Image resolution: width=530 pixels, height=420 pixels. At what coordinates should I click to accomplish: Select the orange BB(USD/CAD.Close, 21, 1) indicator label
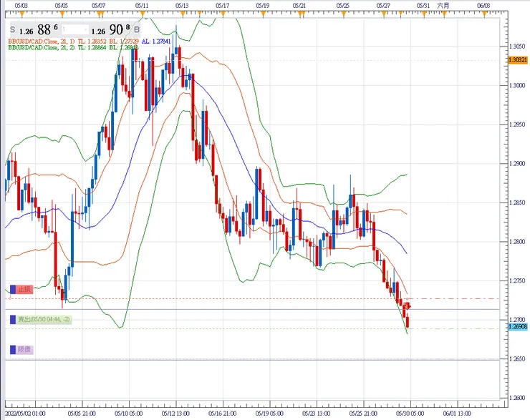42,41
